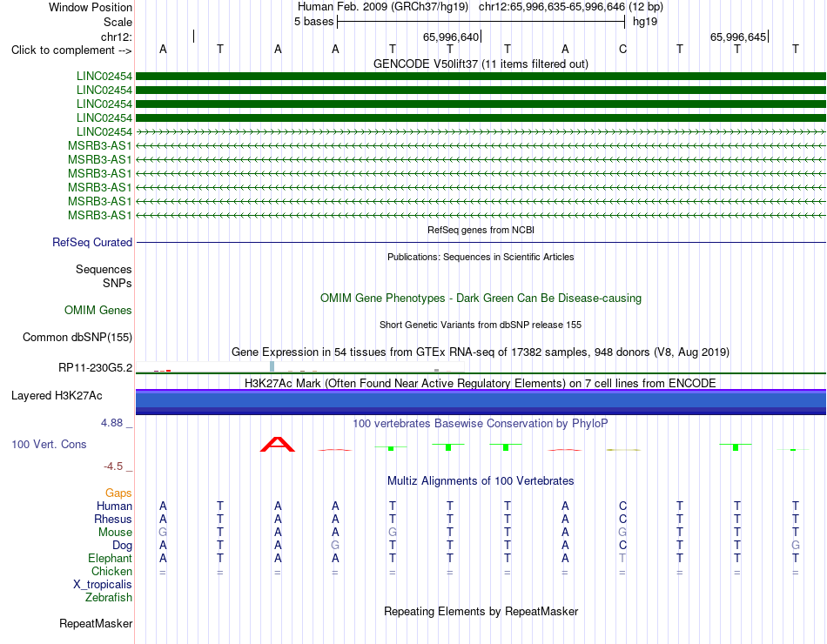The width and height of the screenshot is (827, 644).
Task: Click the Window Position track label
Action: point(91,7)
